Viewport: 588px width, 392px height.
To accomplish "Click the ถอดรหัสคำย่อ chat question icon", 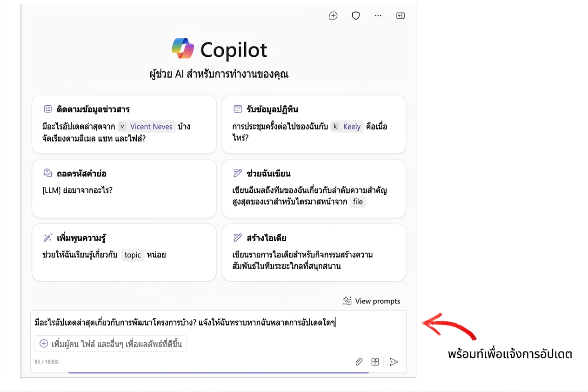I will coord(47,173).
